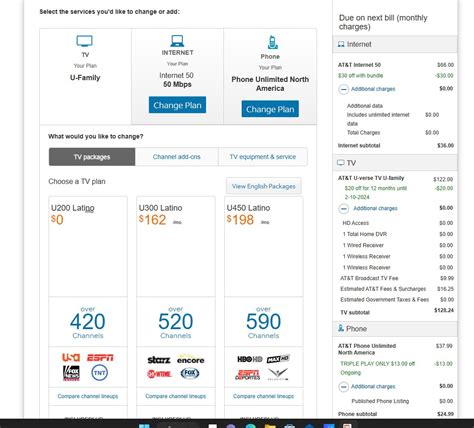
Task: Click the ESPN channel logo
Action: click(x=100, y=358)
